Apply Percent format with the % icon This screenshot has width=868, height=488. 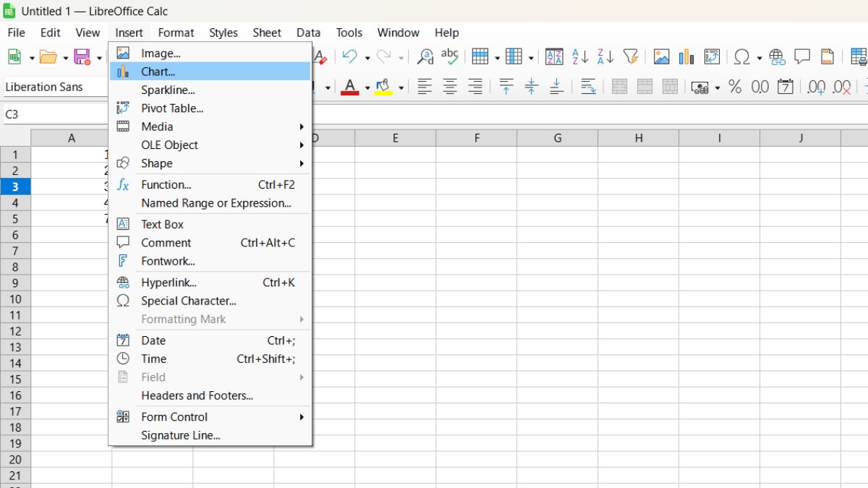735,87
